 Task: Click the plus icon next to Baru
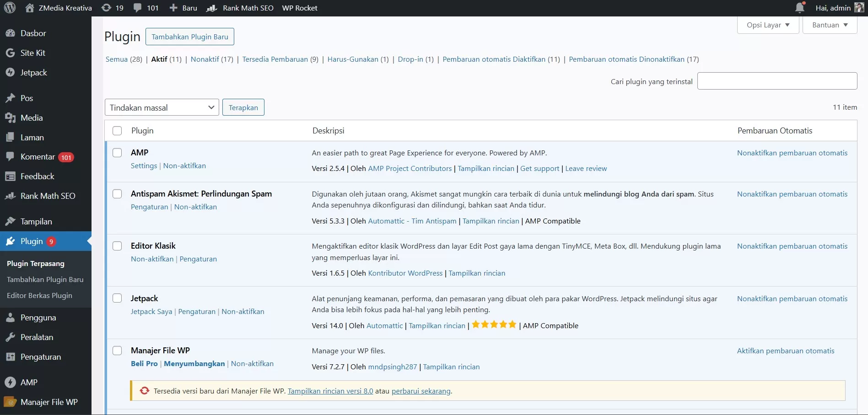(x=173, y=8)
